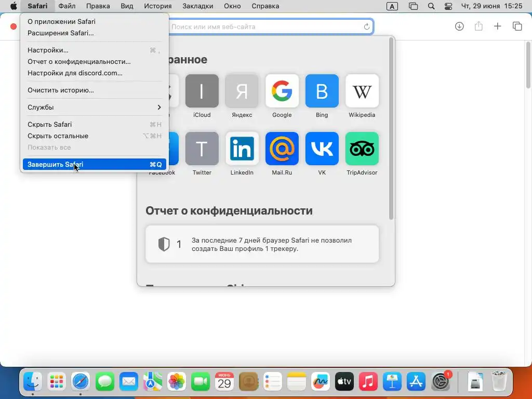Open the Яндекс favorite tile
532x399 pixels.
tap(242, 91)
